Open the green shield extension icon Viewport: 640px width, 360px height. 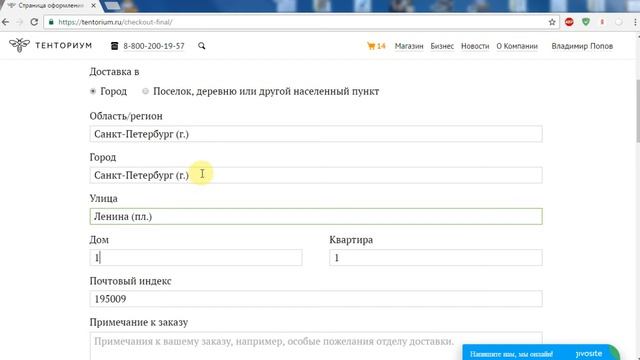pyautogui.click(x=586, y=22)
